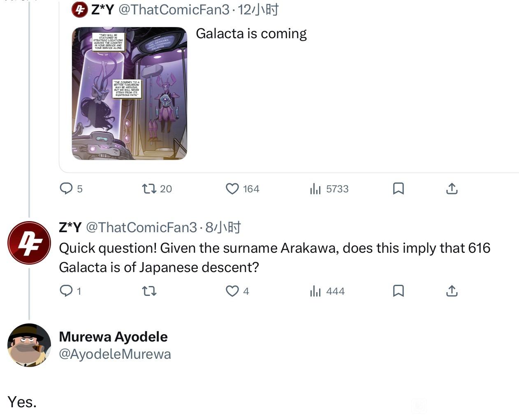
Task: Retweet the Arakawa surname question post
Action: pos(149,291)
